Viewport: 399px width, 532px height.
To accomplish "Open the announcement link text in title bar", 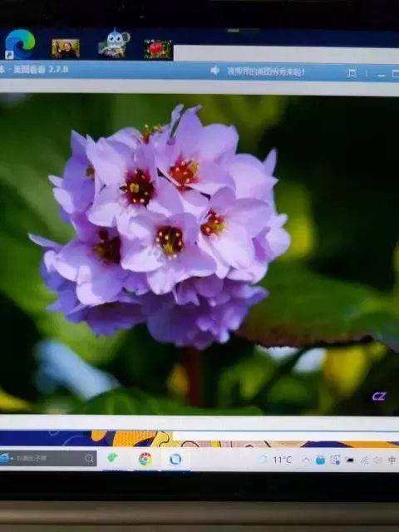I will (266, 72).
